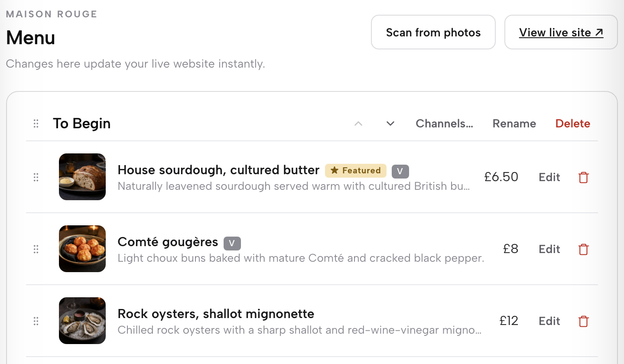The height and width of the screenshot is (364, 624).
Task: Open the Comté gougères photo thumbnail
Action: pos(82,249)
